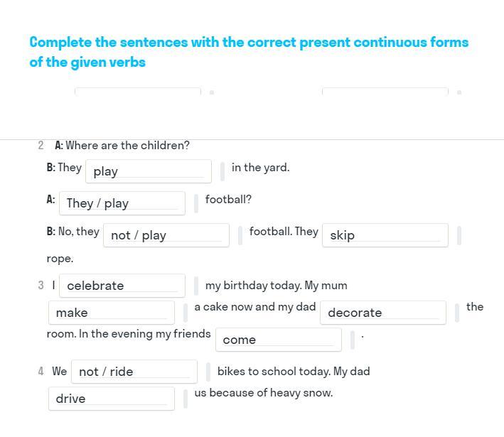This screenshot has width=504, height=437.
Task: Click the gray marker next to 'decorate' field
Action: pos(456,313)
